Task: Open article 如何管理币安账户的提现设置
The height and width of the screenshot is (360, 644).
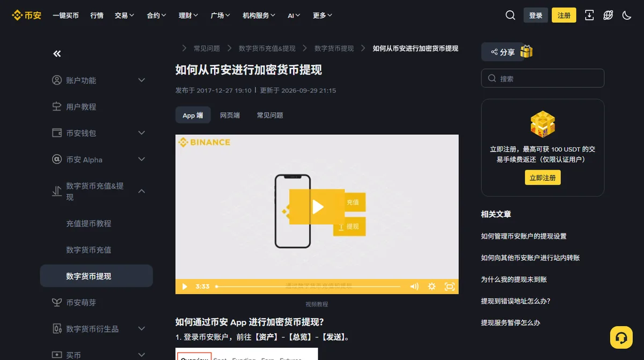Action: (x=524, y=236)
